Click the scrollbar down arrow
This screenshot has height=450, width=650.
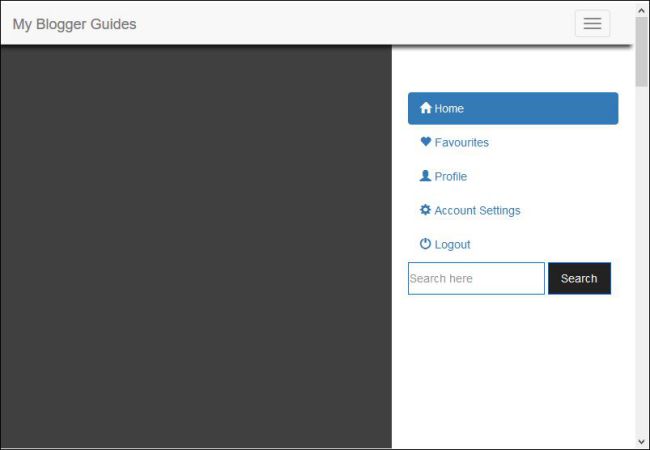coord(642,441)
